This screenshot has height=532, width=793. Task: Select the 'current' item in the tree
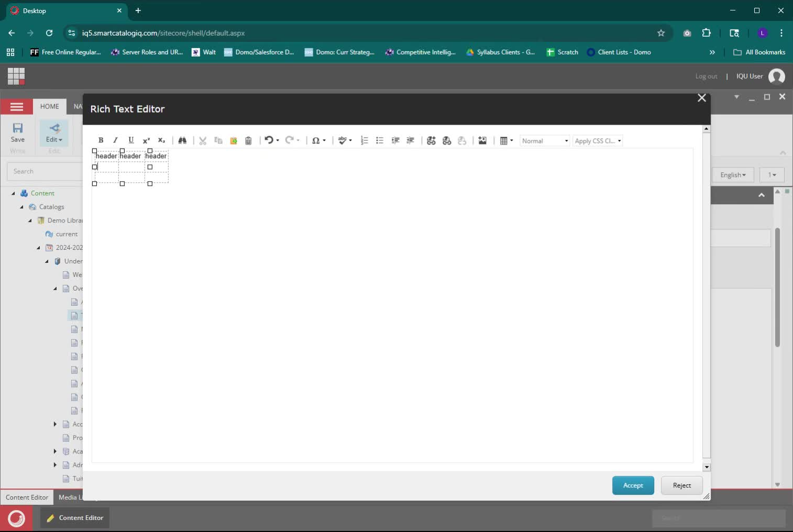point(67,234)
